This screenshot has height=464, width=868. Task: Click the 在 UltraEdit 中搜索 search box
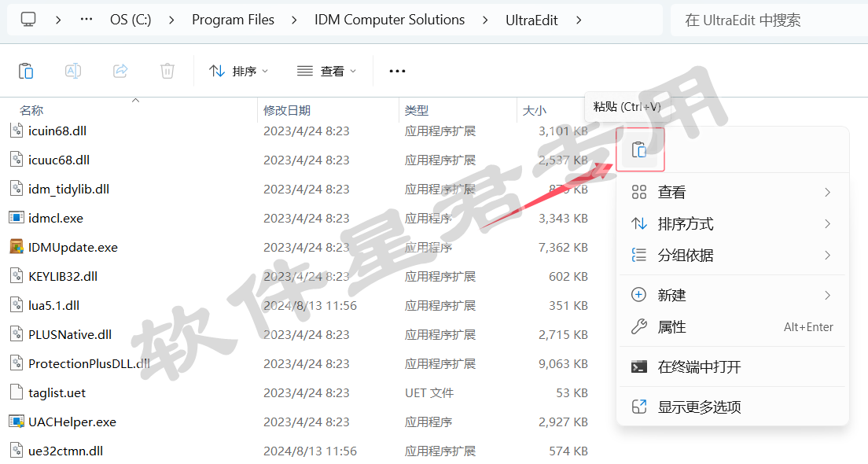(770, 20)
